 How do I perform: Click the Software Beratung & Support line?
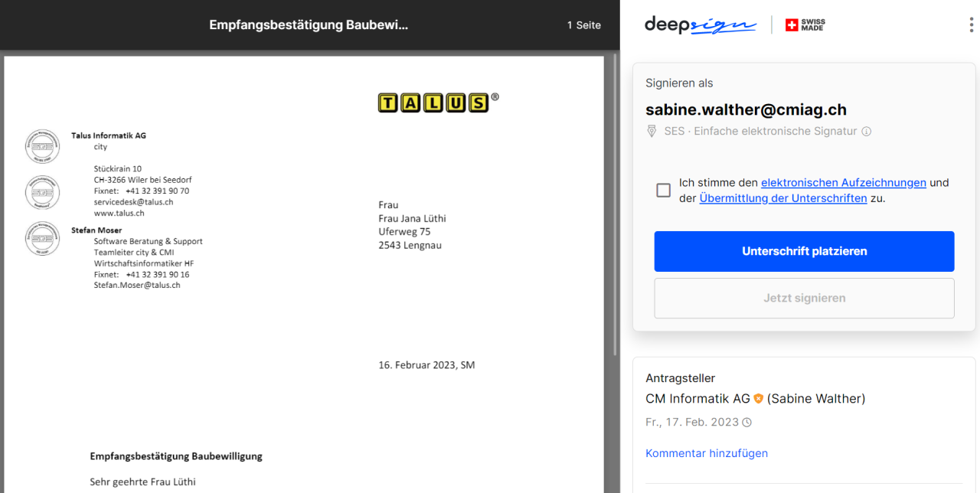pos(149,241)
